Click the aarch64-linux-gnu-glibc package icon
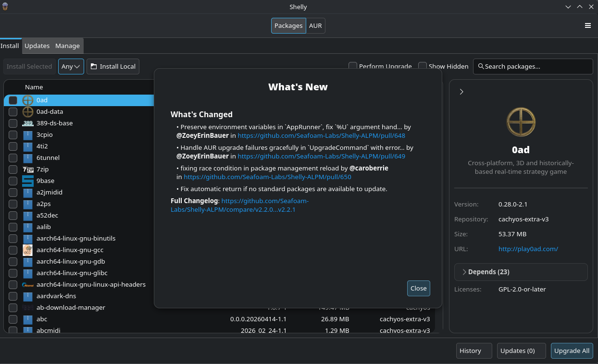Screen dimensions: 598x364 (x=28, y=273)
